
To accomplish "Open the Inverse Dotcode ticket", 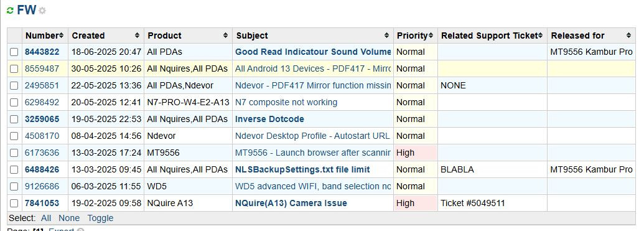I will click(269, 119).
